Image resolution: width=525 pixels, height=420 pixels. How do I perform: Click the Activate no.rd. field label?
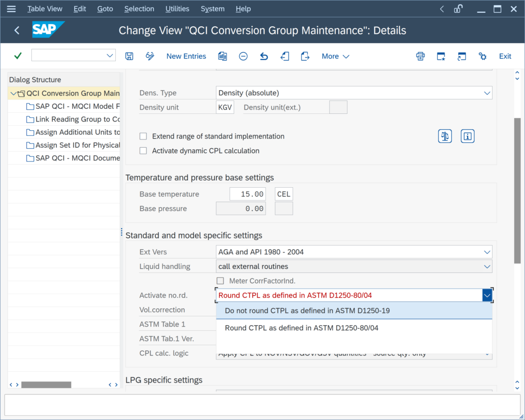pos(164,295)
